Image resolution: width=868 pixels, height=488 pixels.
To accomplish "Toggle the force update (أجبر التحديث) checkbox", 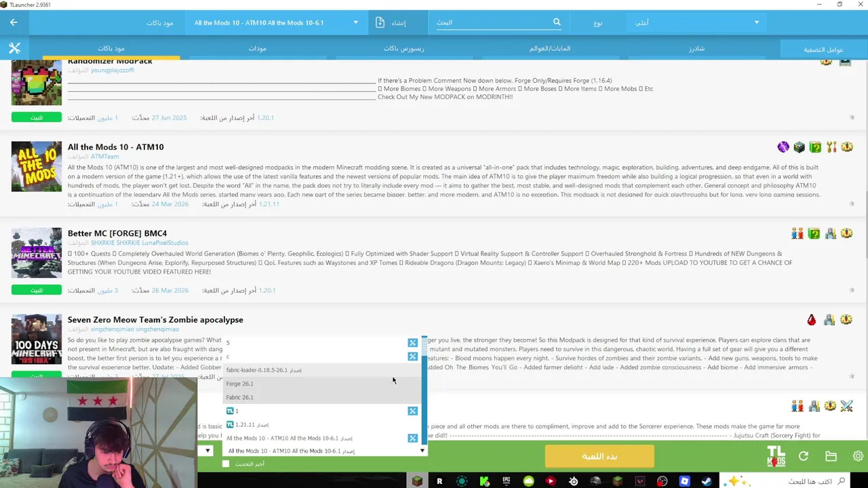I will [226, 464].
